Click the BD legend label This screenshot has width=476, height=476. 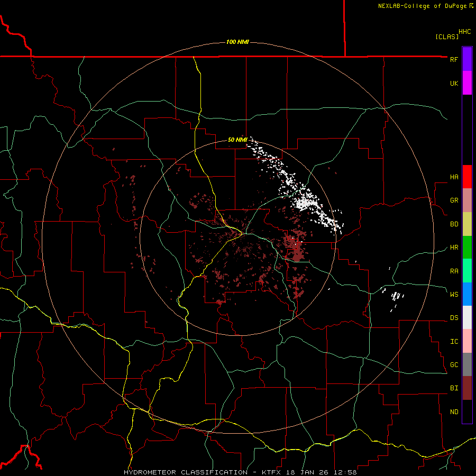454,224
